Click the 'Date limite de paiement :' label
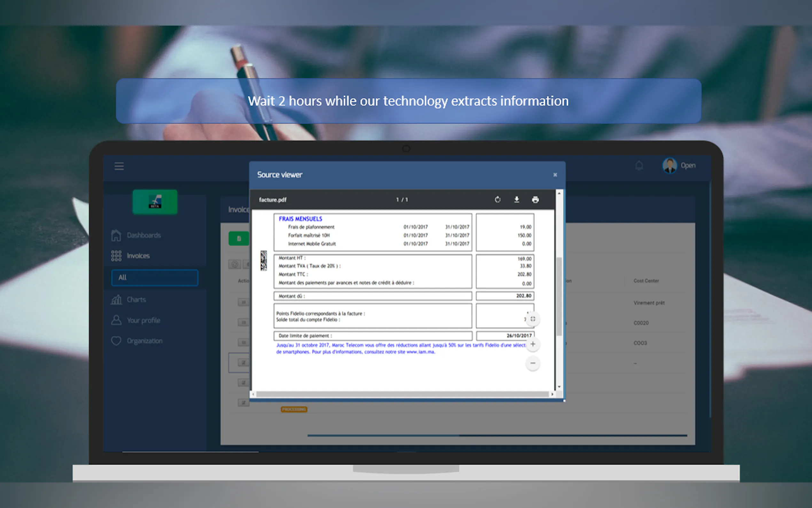 tap(305, 336)
